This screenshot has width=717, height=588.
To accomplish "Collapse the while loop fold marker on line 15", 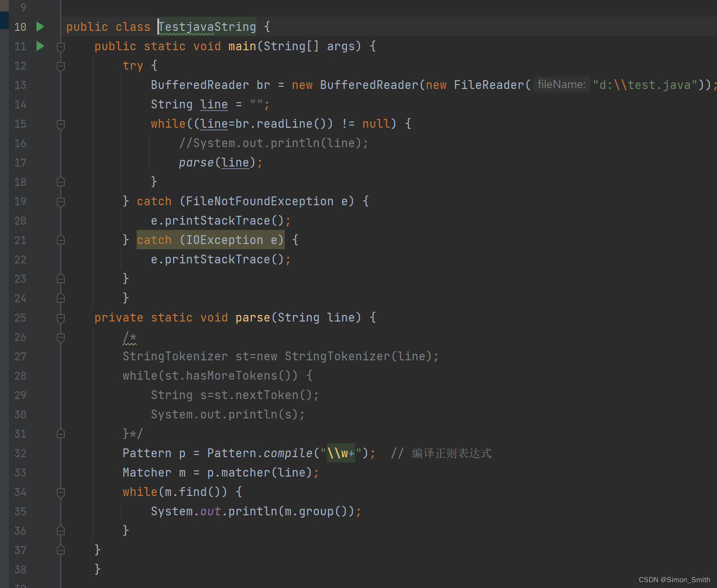I will tap(61, 124).
